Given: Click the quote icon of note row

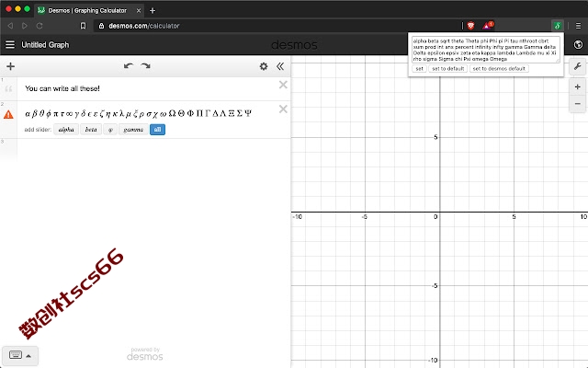Looking at the screenshot, I should [x=8, y=89].
